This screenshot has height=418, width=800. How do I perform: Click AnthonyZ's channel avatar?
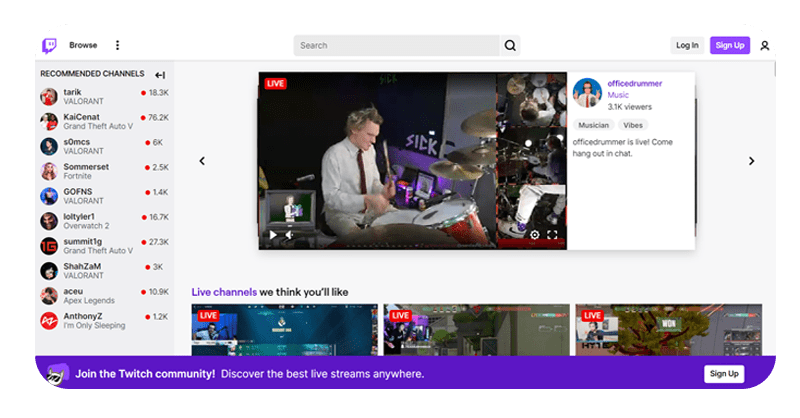click(x=49, y=321)
